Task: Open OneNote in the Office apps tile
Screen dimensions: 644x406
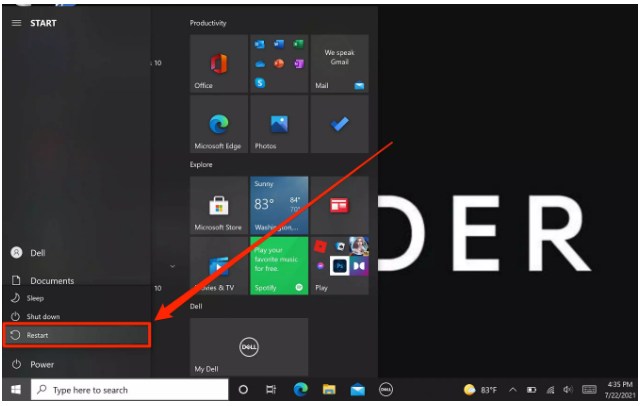Action: [x=299, y=64]
